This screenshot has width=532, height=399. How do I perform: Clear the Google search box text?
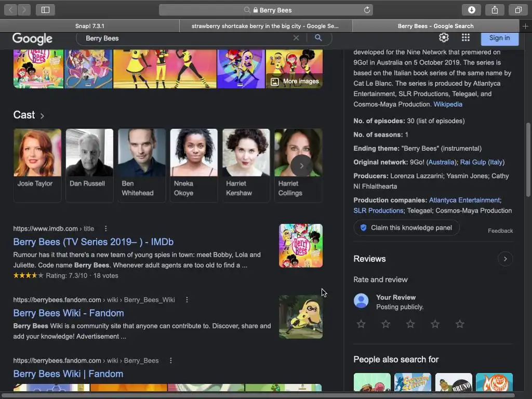(x=296, y=38)
